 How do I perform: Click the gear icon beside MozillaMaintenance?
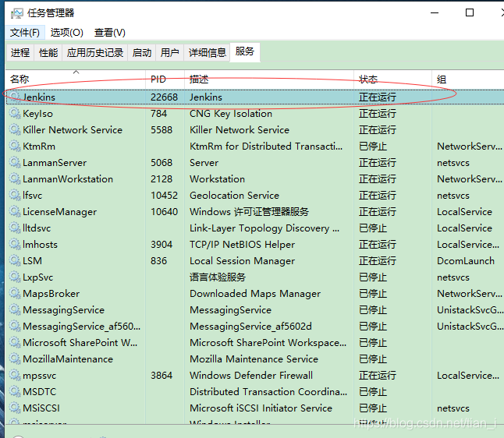pos(15,359)
